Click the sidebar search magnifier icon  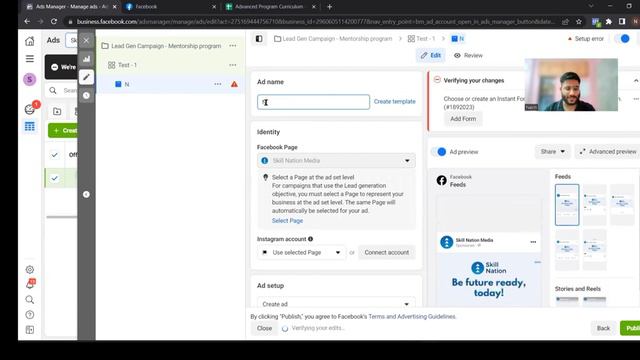pos(29,300)
